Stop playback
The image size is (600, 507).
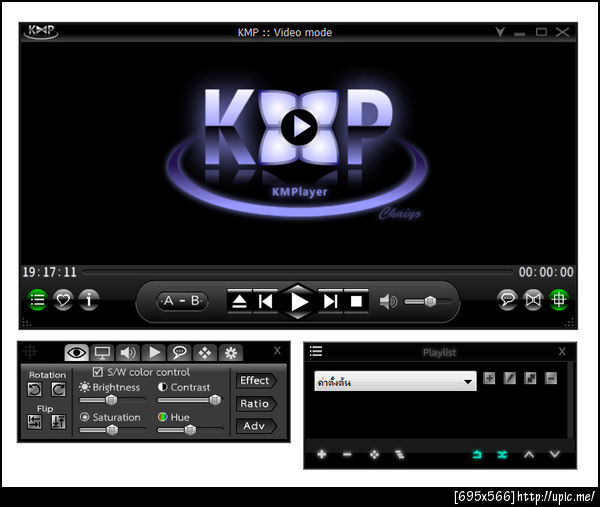(x=356, y=301)
